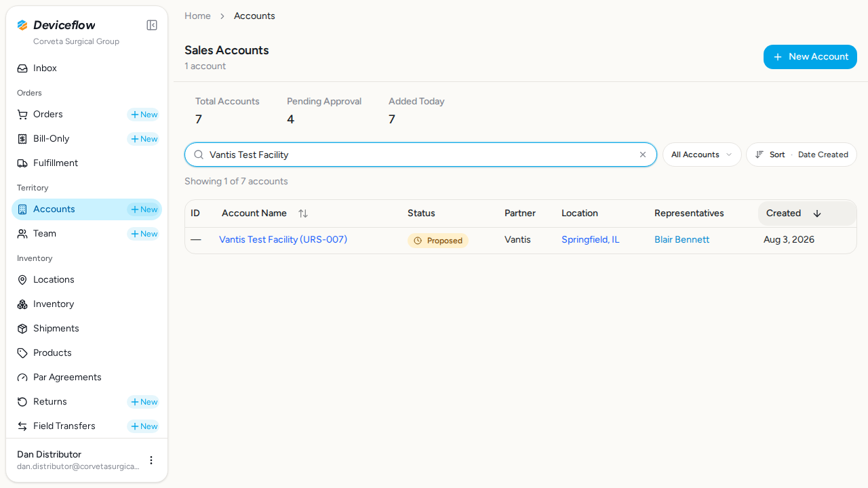Open Par Agreements from sidebar
Screen dimensions: 868x488
pos(87,378)
